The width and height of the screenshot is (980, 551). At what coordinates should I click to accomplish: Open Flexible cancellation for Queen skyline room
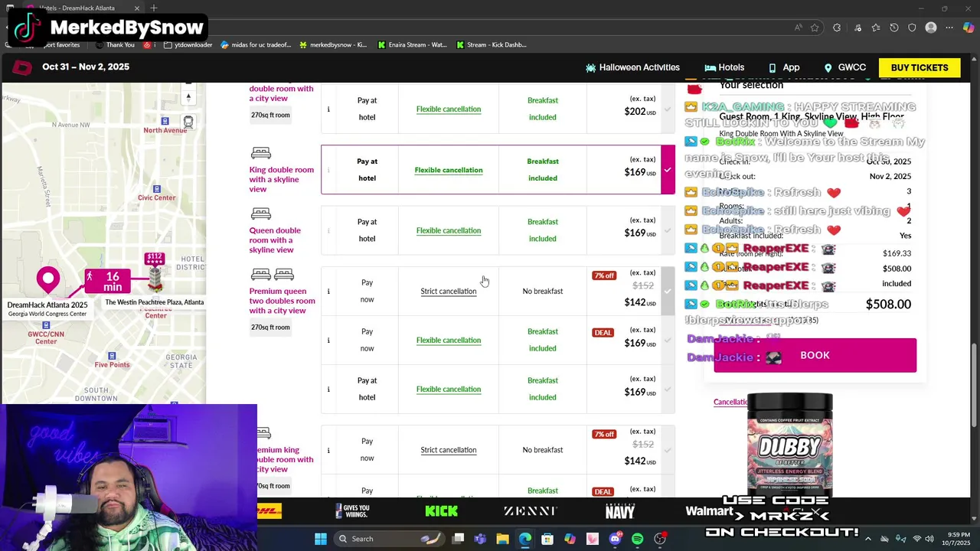click(x=449, y=230)
